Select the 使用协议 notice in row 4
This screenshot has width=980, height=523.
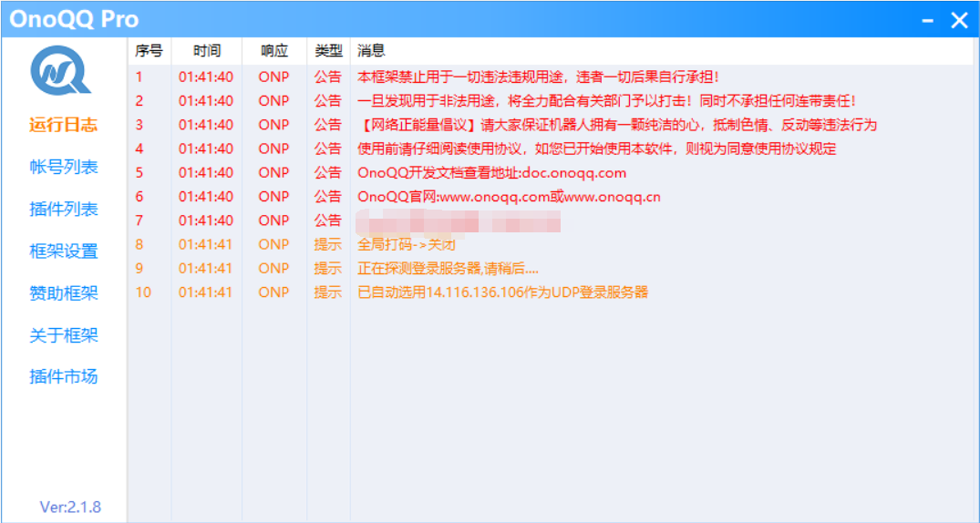[x=596, y=149]
